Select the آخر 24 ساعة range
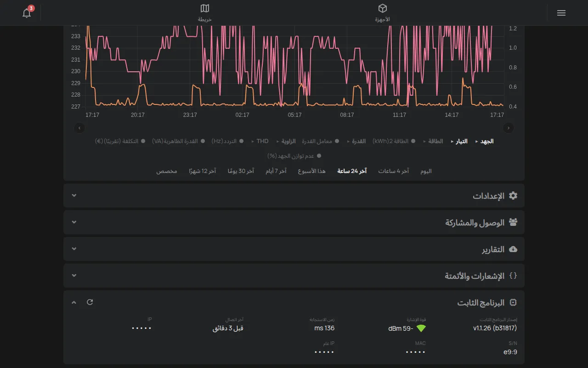 352,171
